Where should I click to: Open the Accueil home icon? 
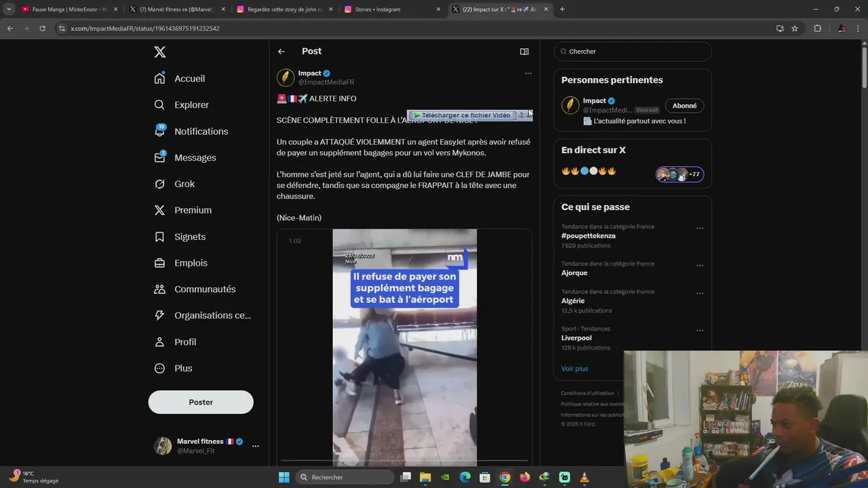[x=159, y=79]
